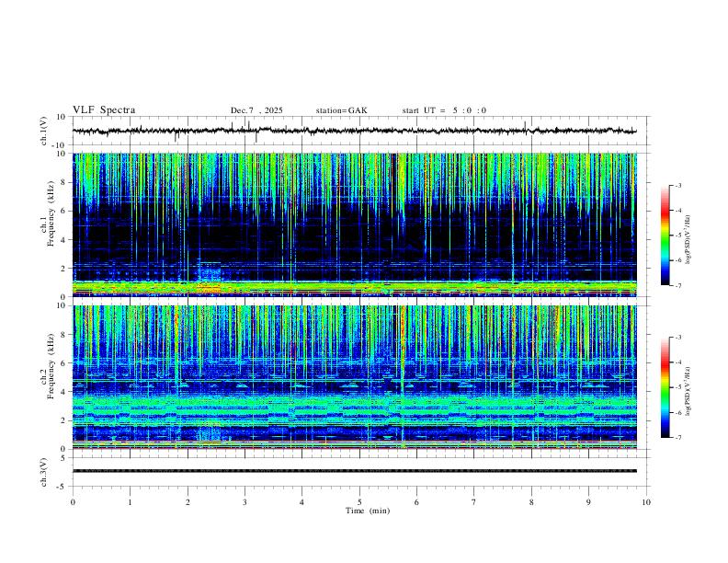Click the "log(PSD)(V²/Hz)" label beside ch.2 color bar
The width and height of the screenshot is (728, 563).
pyautogui.click(x=688, y=391)
